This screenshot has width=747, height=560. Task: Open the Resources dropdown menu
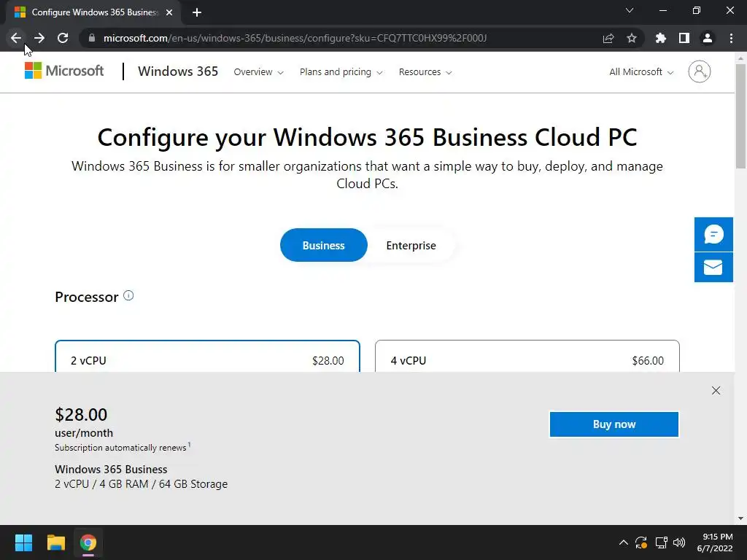tap(425, 72)
